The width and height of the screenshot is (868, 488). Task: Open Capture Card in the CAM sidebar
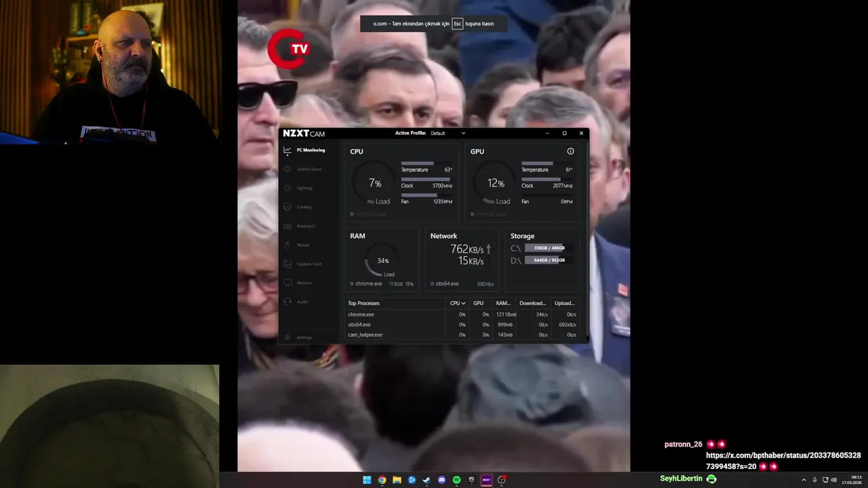click(x=303, y=264)
